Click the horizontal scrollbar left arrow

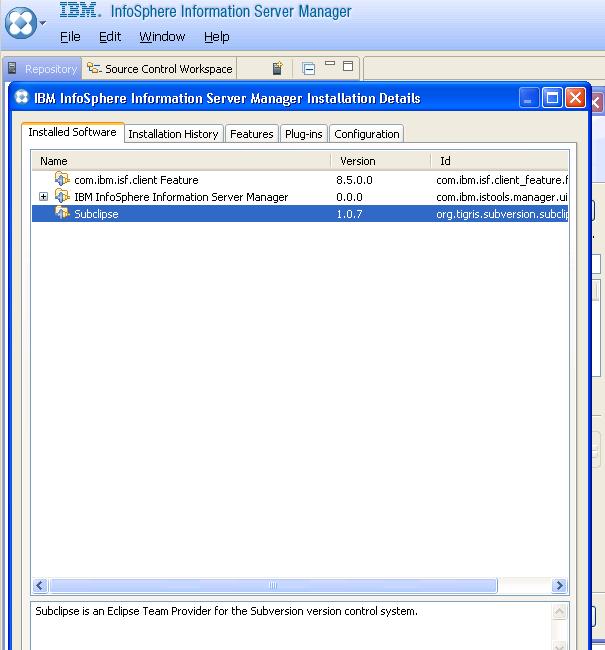(x=40, y=585)
